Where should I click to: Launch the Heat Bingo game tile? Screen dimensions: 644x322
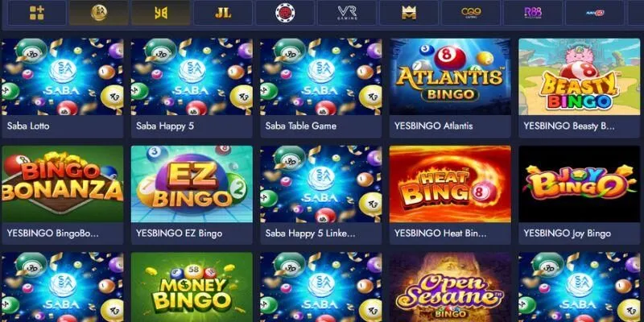[450, 184]
